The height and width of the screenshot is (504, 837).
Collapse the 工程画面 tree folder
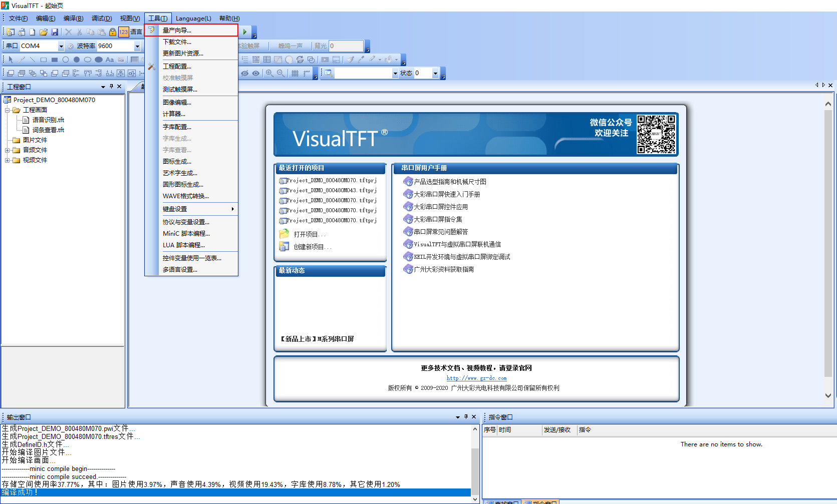click(8, 110)
